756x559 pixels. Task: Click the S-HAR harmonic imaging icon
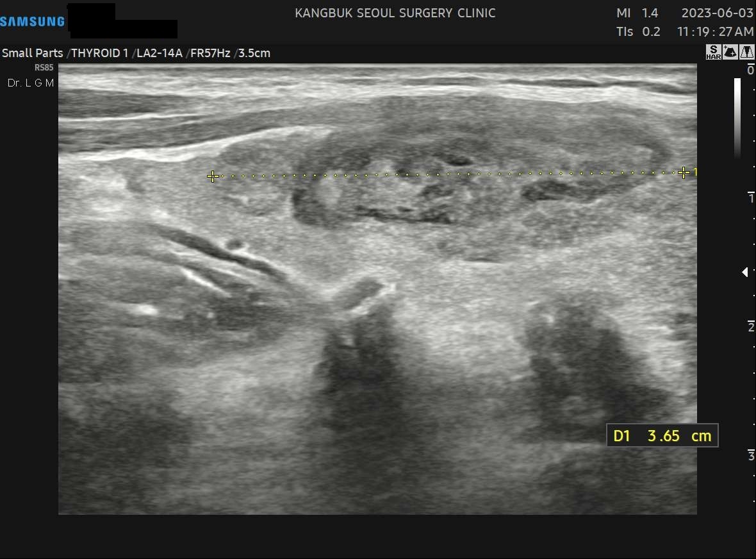point(713,53)
